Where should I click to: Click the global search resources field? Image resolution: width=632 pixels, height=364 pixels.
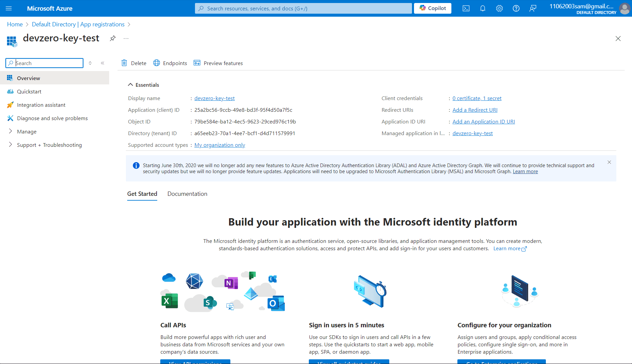click(303, 8)
